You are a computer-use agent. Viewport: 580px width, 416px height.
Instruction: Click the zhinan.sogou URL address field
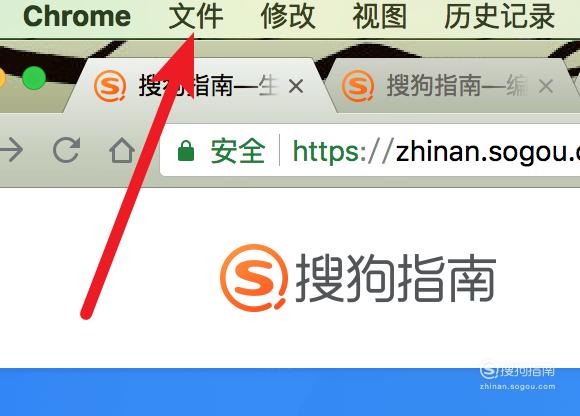(370, 150)
